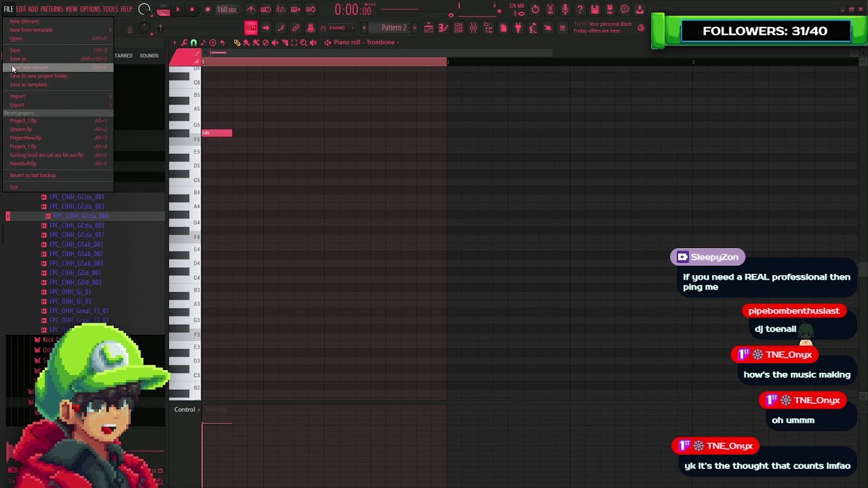Click the undo history power icon
The image size is (868, 488).
click(x=535, y=9)
